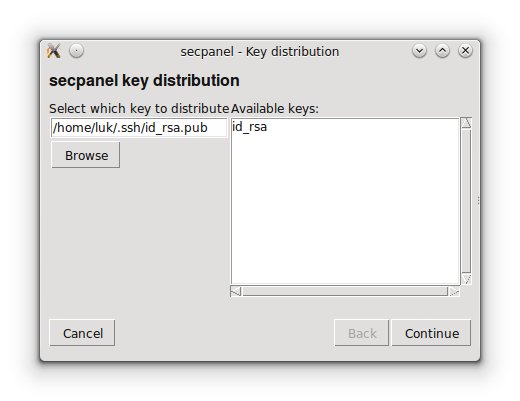
Task: Click the Continue button
Action: [431, 333]
